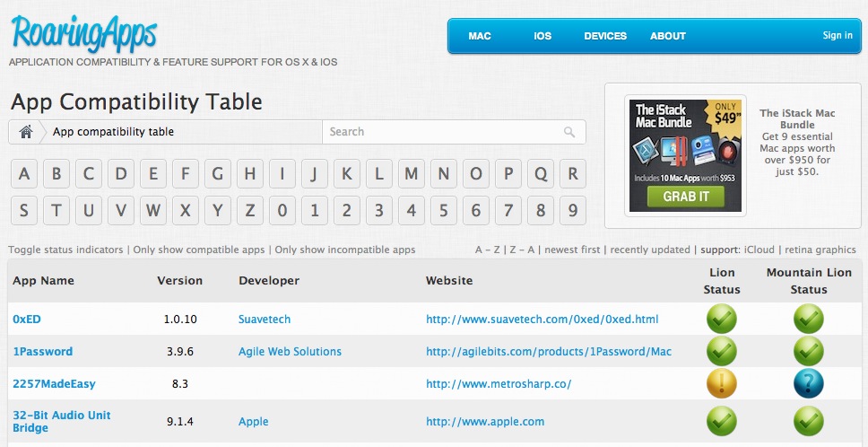Filter apps starting with number 9
The image size is (868, 447).
point(573,210)
